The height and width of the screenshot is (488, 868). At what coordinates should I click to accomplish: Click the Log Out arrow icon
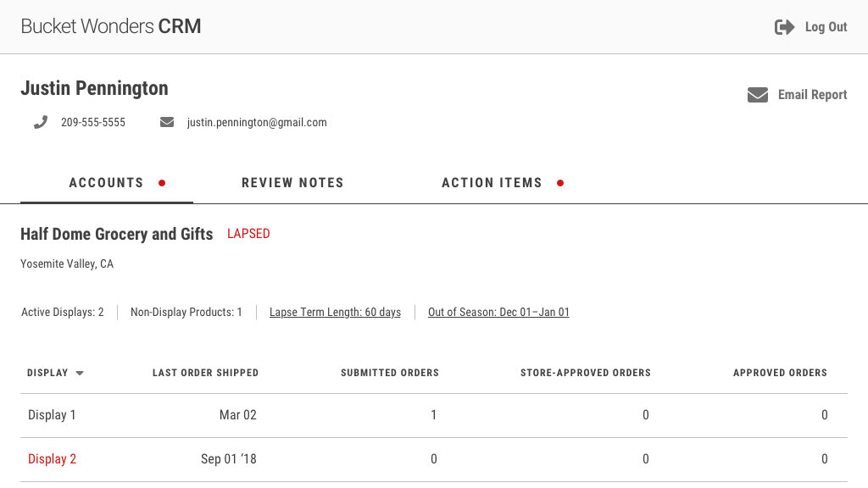(x=784, y=26)
